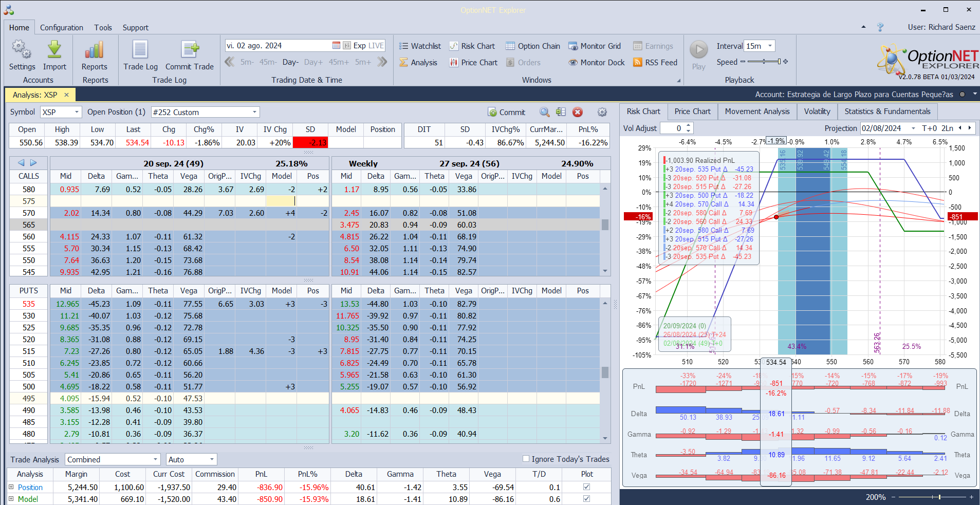
Task: Open the Support ribbon tab
Action: pos(136,28)
